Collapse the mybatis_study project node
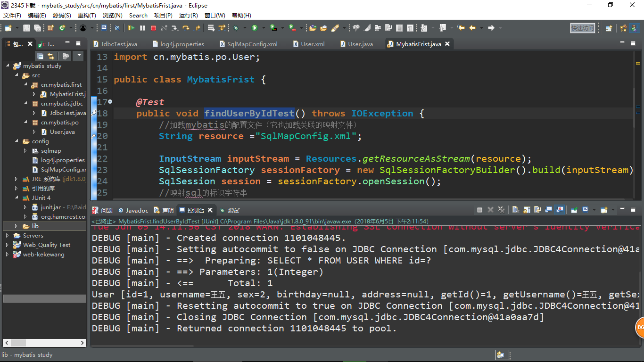Image resolution: width=644 pixels, height=362 pixels. (8, 66)
